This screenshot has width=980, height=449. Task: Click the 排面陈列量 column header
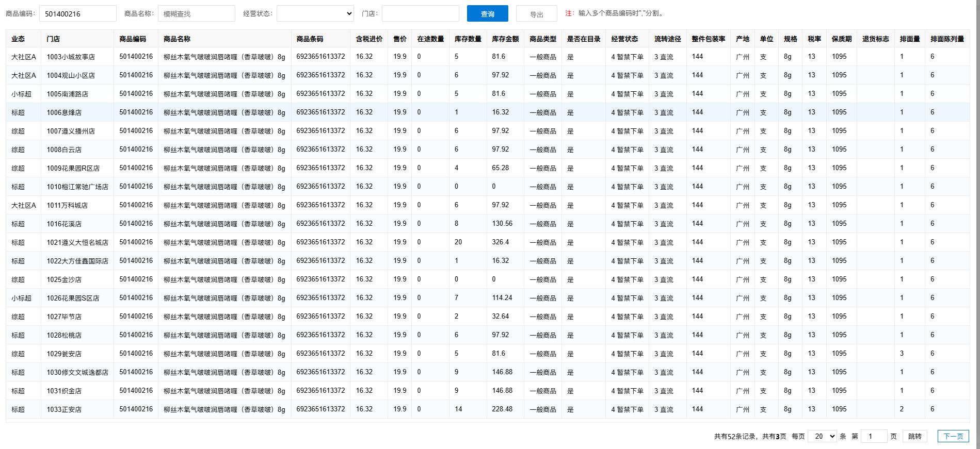(947, 39)
